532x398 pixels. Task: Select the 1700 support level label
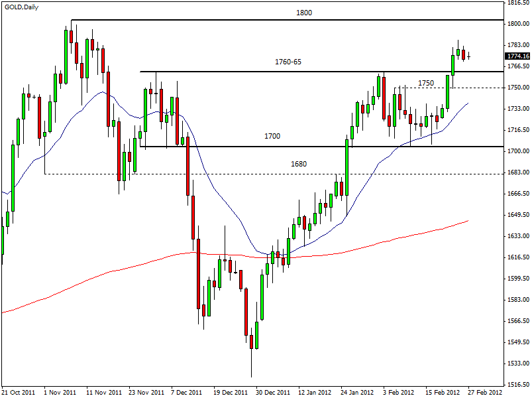pyautogui.click(x=272, y=136)
